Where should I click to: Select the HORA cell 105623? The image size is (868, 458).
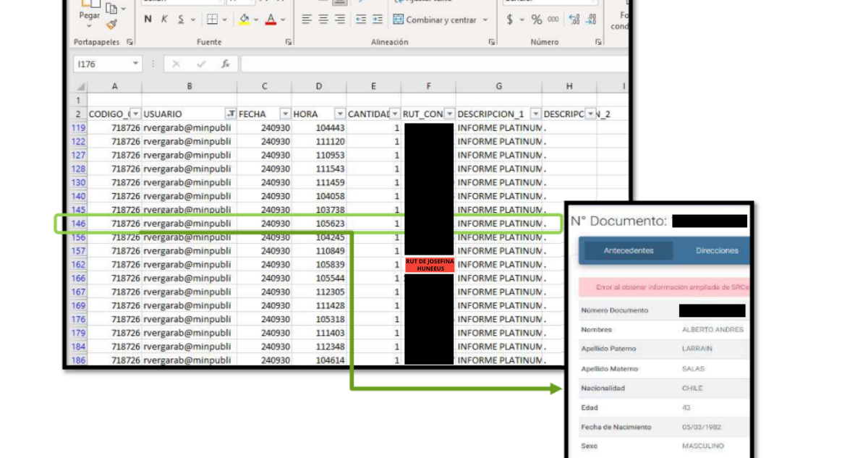point(319,224)
